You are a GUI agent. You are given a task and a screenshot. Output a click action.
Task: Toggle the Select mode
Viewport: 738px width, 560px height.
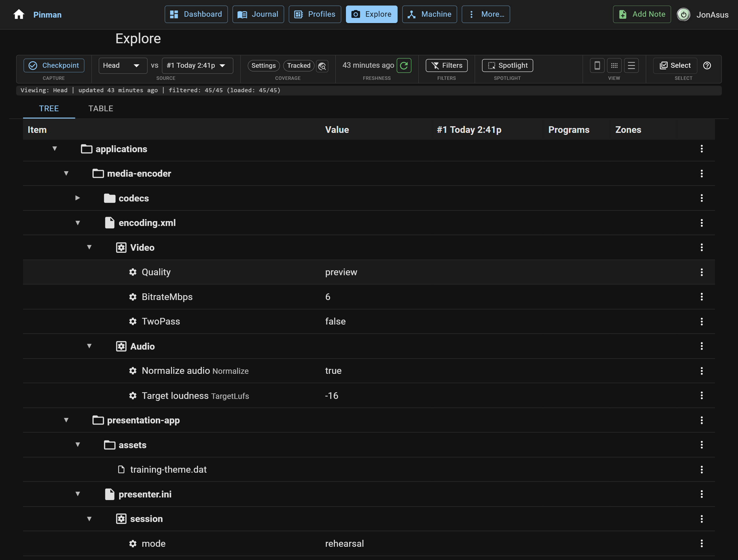coord(675,65)
